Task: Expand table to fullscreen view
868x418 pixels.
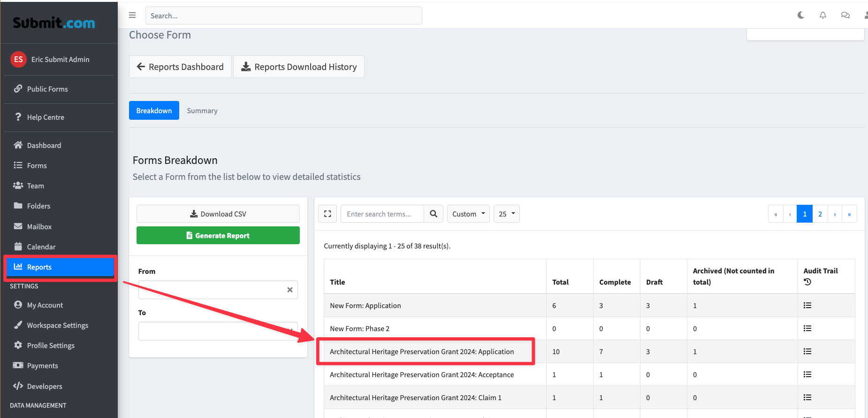Action: click(x=327, y=214)
